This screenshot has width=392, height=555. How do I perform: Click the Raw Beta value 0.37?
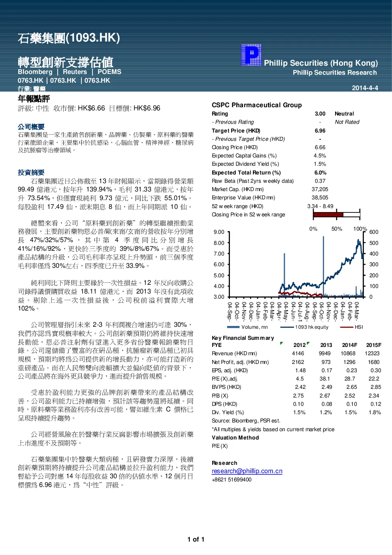click(x=320, y=181)
